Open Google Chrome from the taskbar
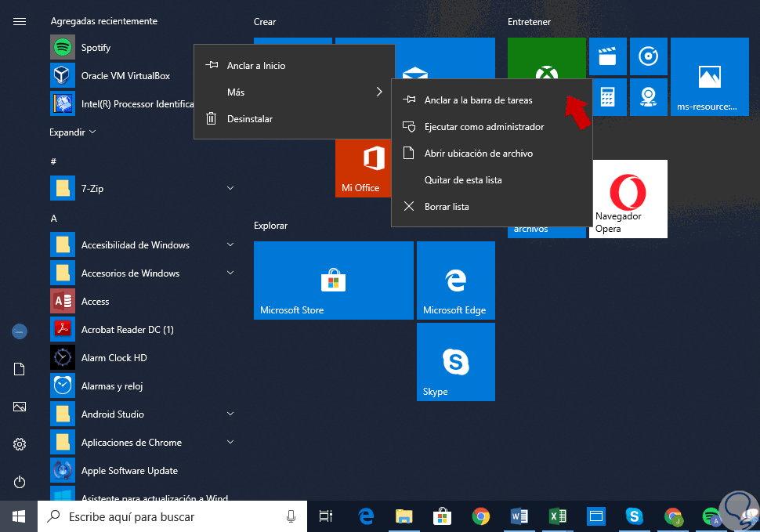 [x=481, y=516]
